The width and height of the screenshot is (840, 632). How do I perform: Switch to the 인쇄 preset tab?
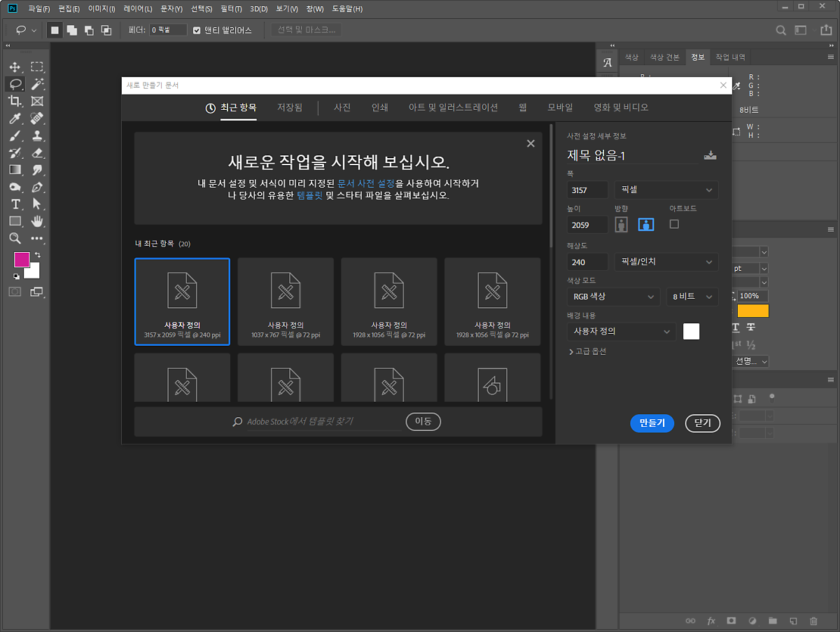[x=379, y=108]
